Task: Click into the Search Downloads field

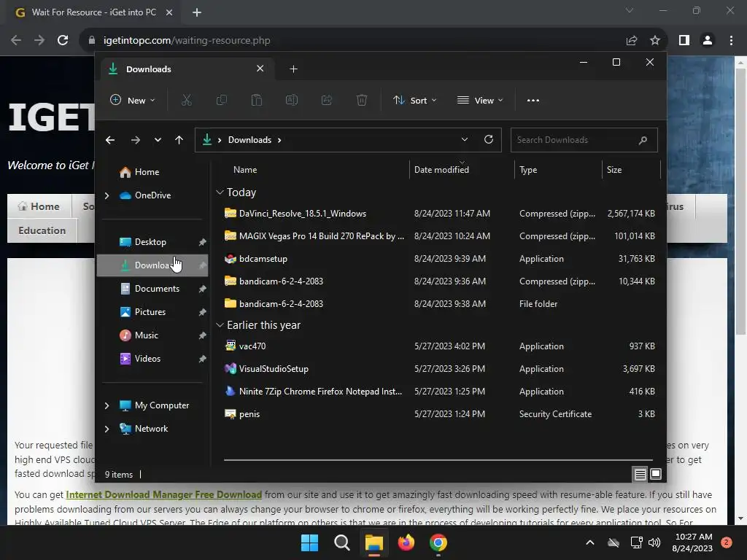Action: (584, 140)
